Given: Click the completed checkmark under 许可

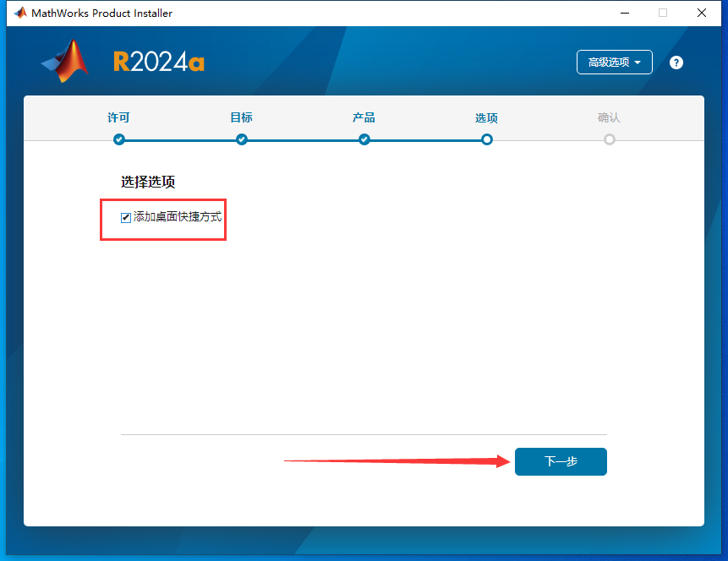Looking at the screenshot, I should click(x=118, y=139).
